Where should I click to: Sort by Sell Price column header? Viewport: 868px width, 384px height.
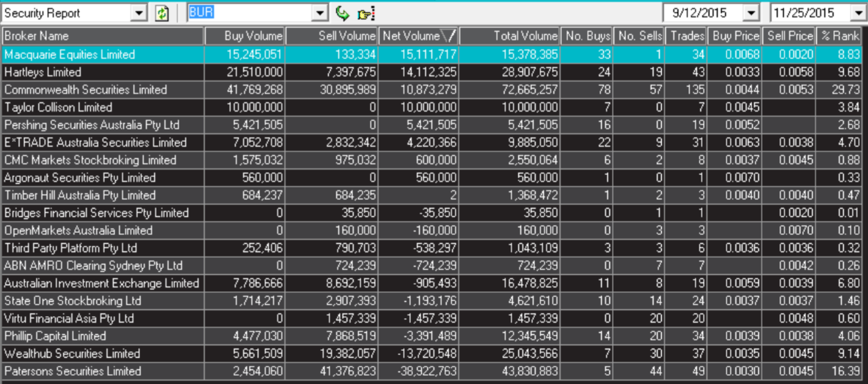click(x=789, y=36)
